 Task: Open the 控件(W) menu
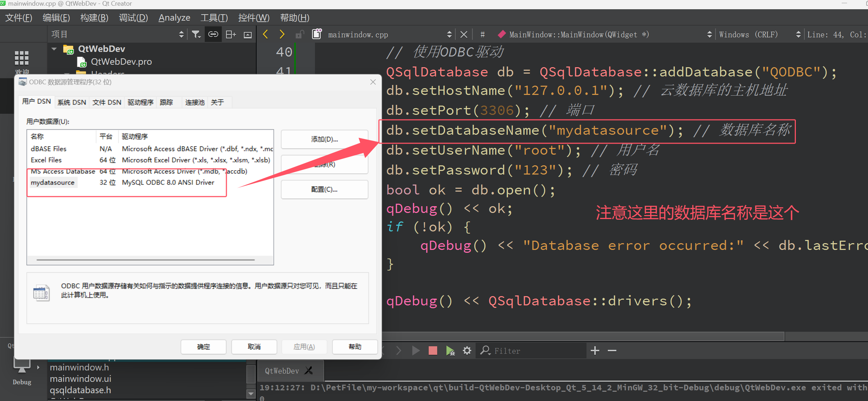tap(254, 17)
